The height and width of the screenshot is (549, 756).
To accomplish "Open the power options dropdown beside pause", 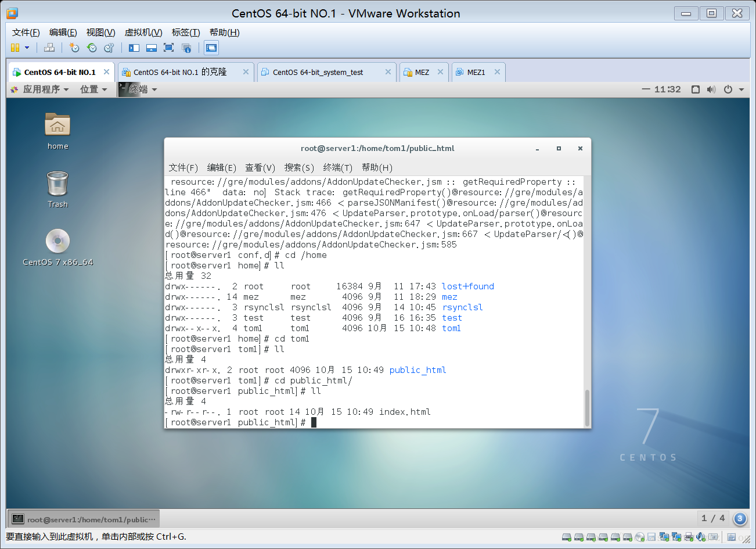I will [27, 48].
